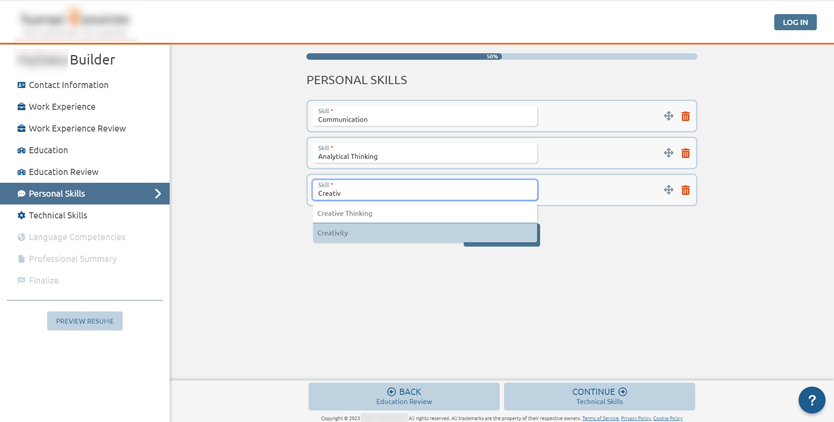This screenshot has height=422, width=834.
Task: Click trash icon for the Creativ skill
Action: click(x=685, y=190)
